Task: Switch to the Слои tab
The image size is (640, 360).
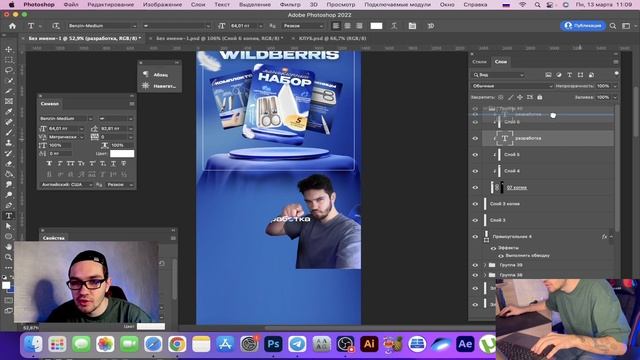Action: (500, 62)
